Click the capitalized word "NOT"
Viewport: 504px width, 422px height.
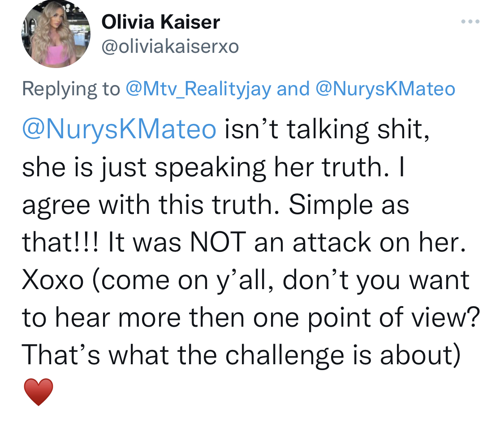pyautogui.click(x=218, y=242)
